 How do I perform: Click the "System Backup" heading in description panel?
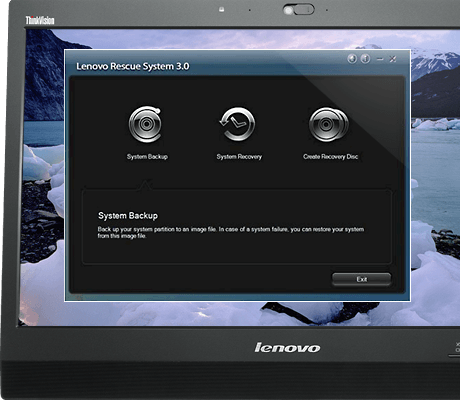coord(128,216)
